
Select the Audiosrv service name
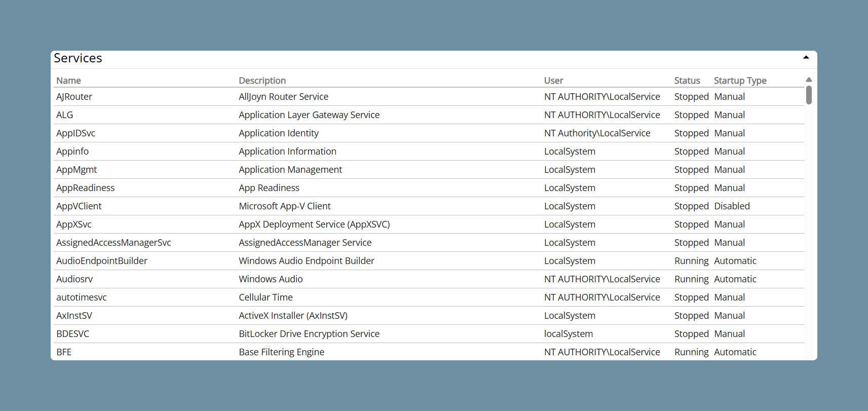point(74,279)
